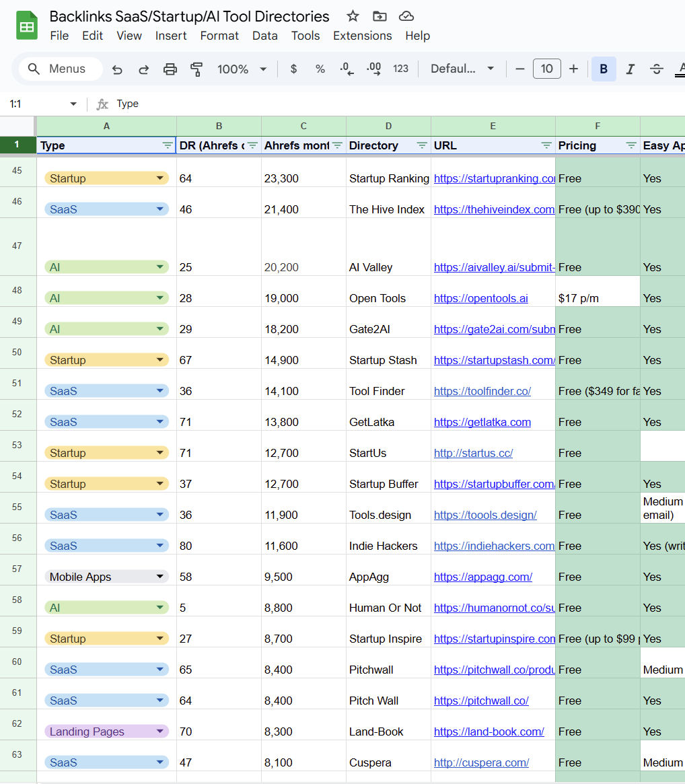Toggle strikethrough formatting
Image resolution: width=685 pixels, height=784 pixels.
657,69
